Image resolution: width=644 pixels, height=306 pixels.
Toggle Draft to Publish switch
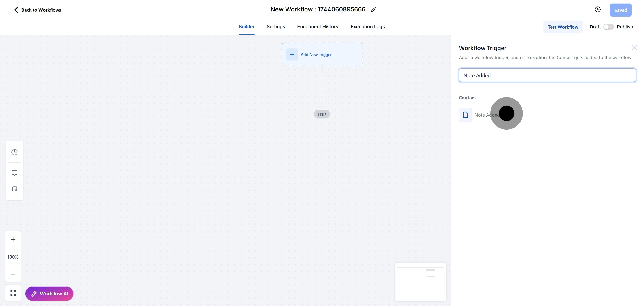tap(608, 27)
